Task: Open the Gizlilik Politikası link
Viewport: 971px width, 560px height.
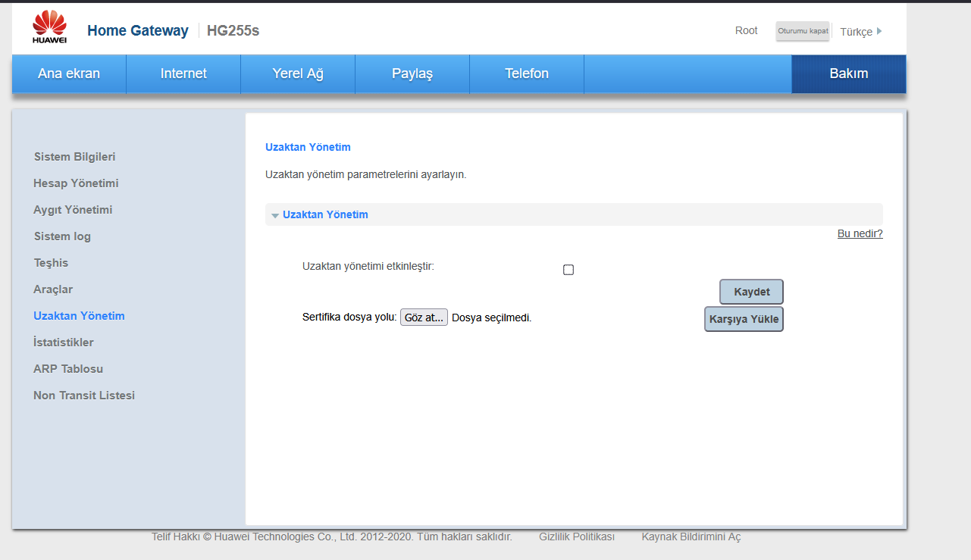Action: tap(577, 537)
